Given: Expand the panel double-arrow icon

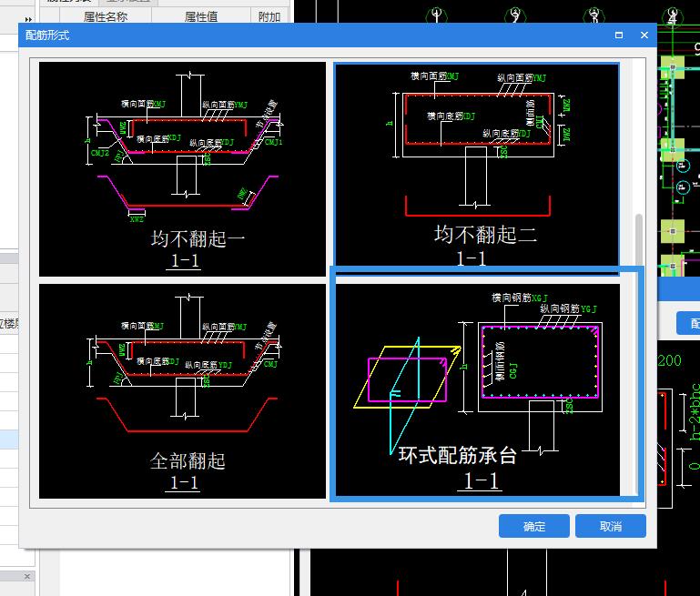Looking at the screenshot, I should (28, 19).
